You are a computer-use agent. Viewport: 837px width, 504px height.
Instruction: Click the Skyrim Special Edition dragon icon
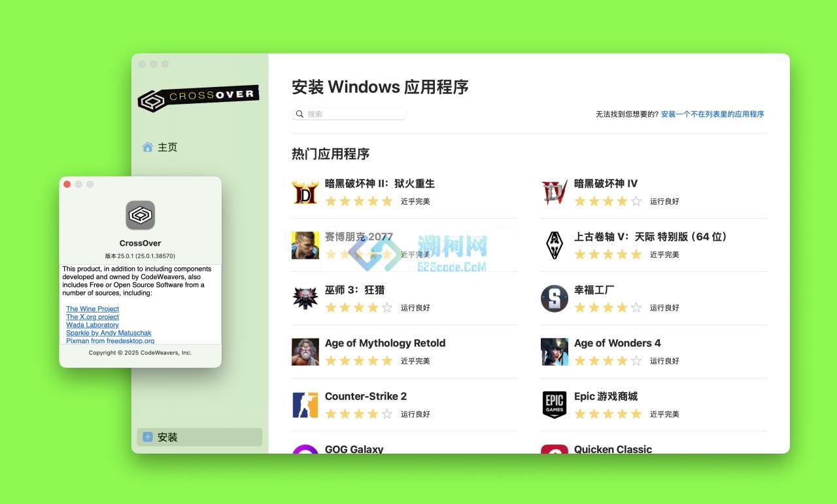[555, 246]
